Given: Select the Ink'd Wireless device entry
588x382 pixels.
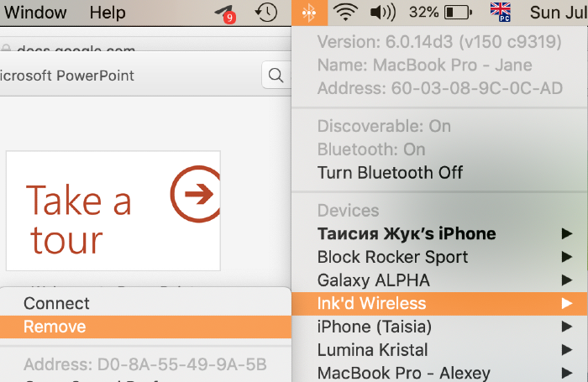Looking at the screenshot, I should 439,303.
